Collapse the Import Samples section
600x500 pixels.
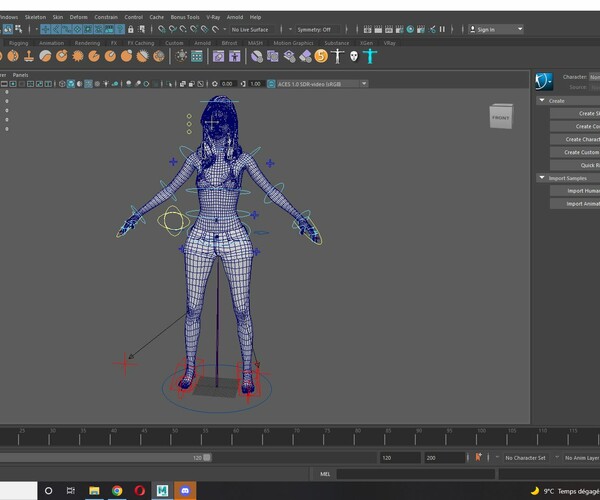coord(542,178)
